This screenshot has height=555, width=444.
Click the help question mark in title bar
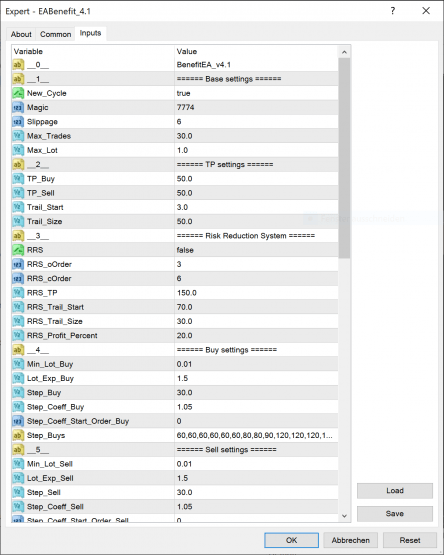393,11
